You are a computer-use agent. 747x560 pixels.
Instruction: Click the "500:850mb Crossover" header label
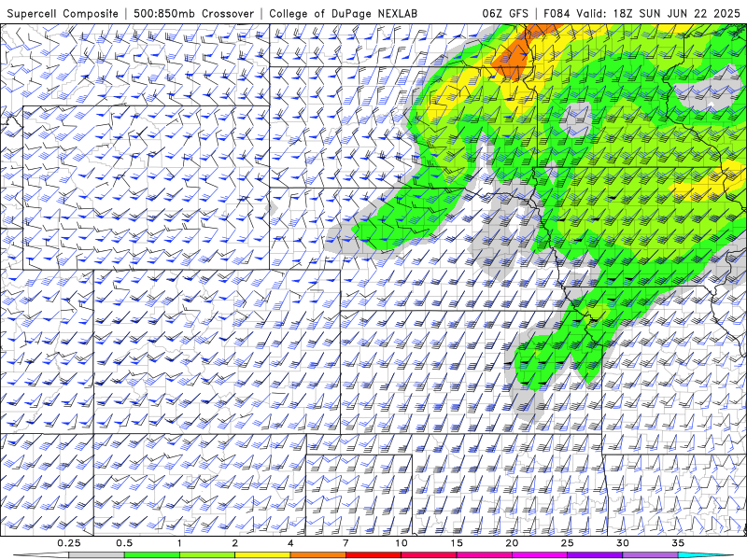(x=193, y=13)
